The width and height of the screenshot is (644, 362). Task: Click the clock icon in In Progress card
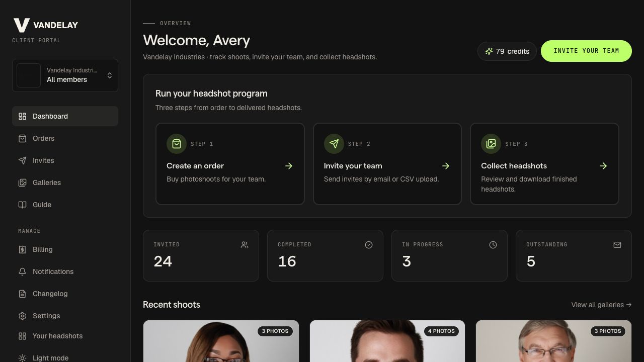(493, 245)
